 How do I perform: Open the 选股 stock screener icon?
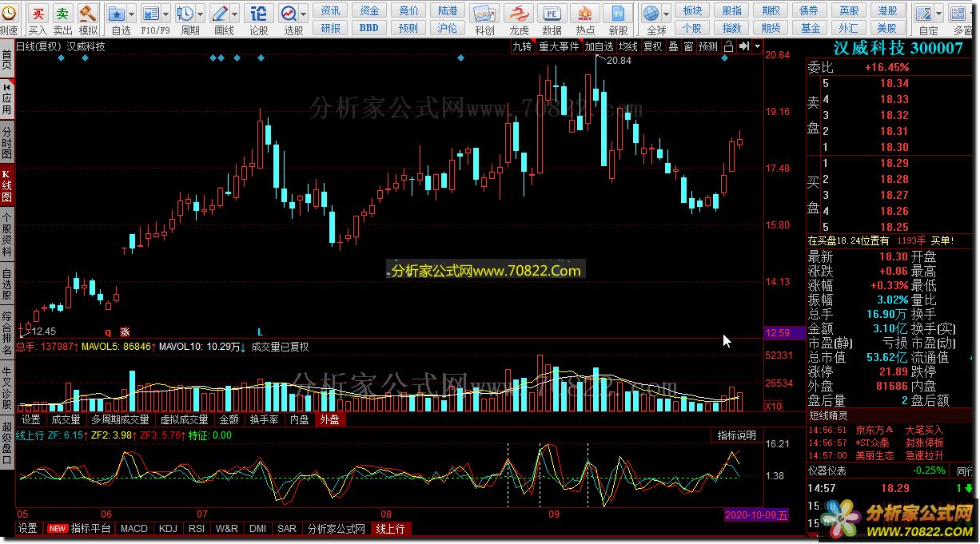pos(288,14)
